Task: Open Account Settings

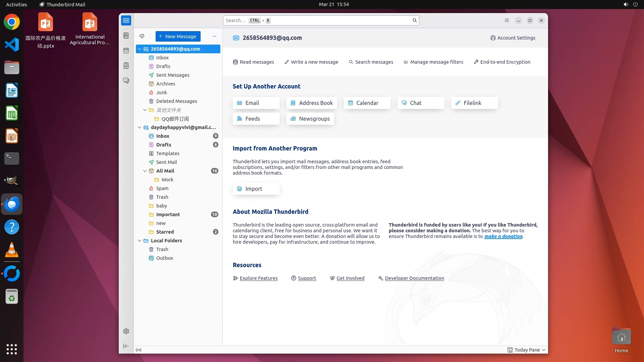Action: (x=513, y=38)
